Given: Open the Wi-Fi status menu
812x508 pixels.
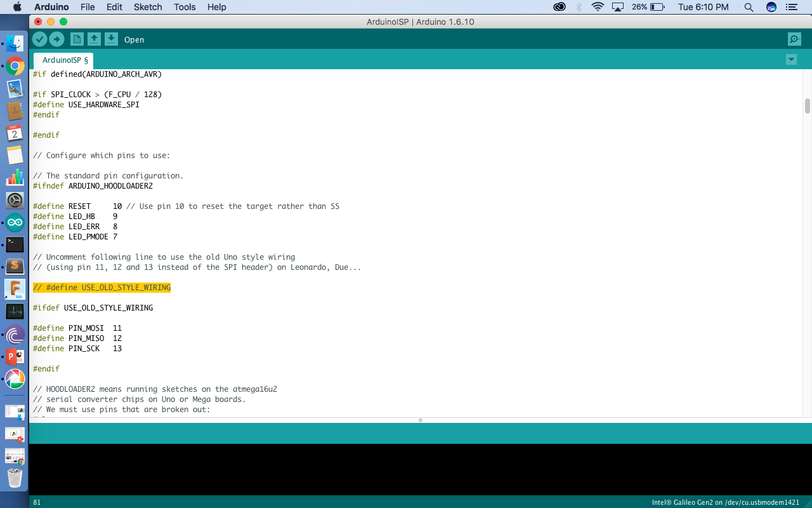Looking at the screenshot, I should 598,7.
